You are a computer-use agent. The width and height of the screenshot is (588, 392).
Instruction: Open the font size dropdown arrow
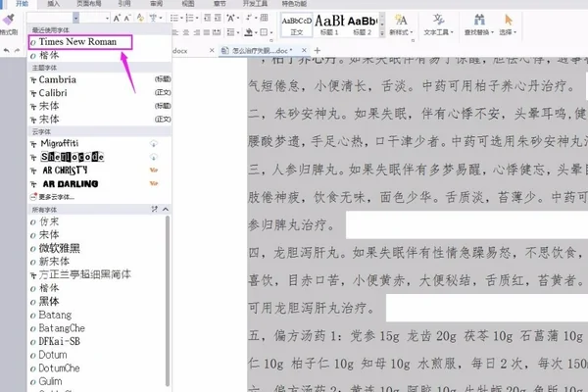[107, 18]
